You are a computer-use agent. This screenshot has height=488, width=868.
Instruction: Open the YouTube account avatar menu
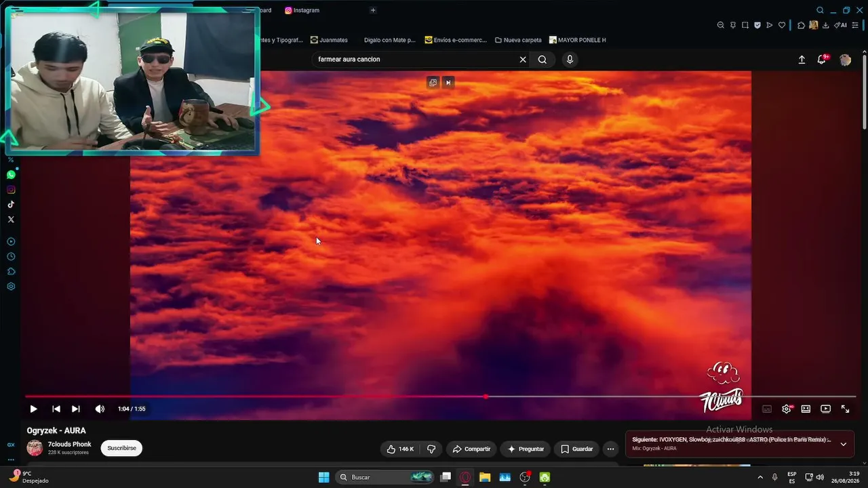tap(845, 60)
